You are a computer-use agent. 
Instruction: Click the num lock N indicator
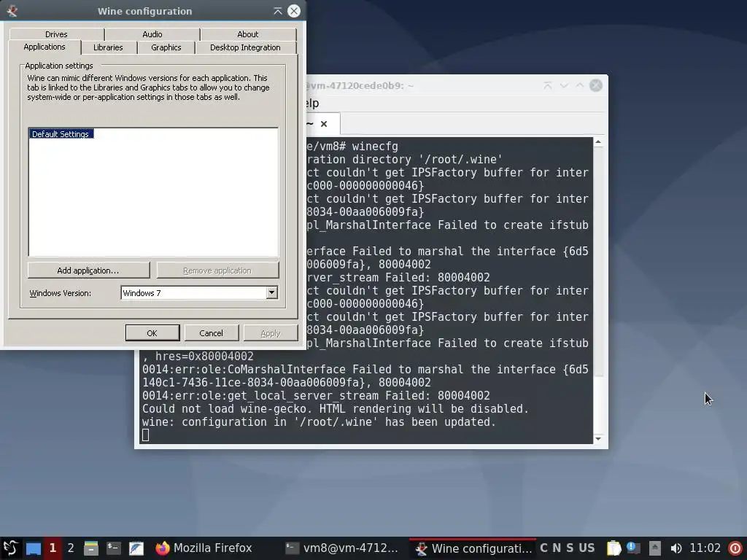557,548
